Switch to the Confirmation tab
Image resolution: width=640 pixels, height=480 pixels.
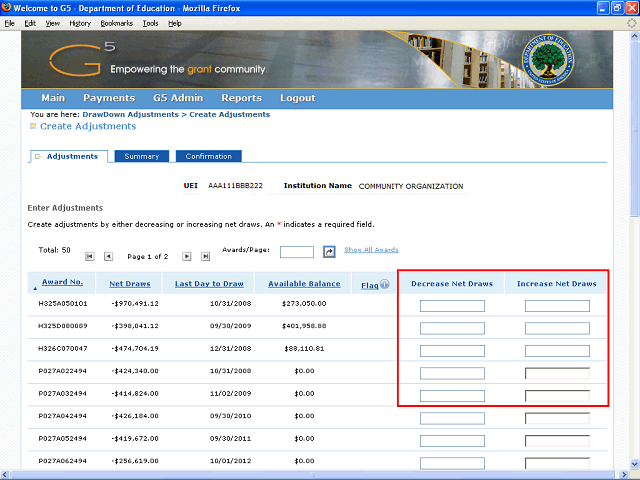208,156
